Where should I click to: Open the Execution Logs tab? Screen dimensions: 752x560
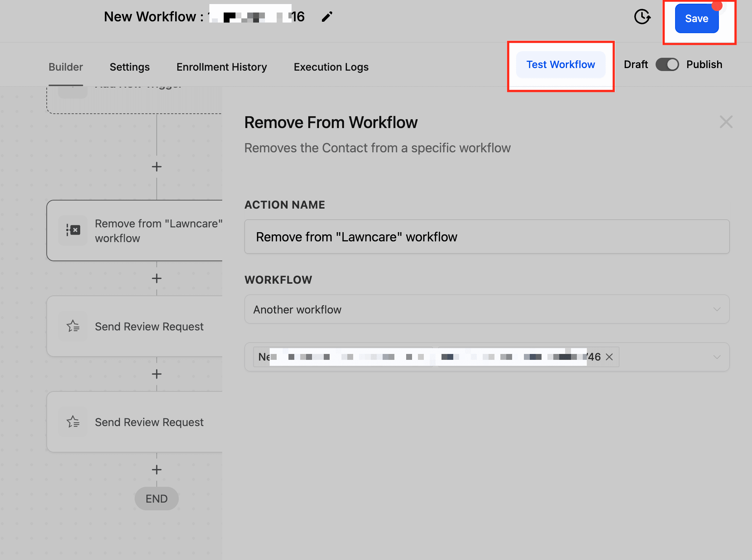point(331,67)
